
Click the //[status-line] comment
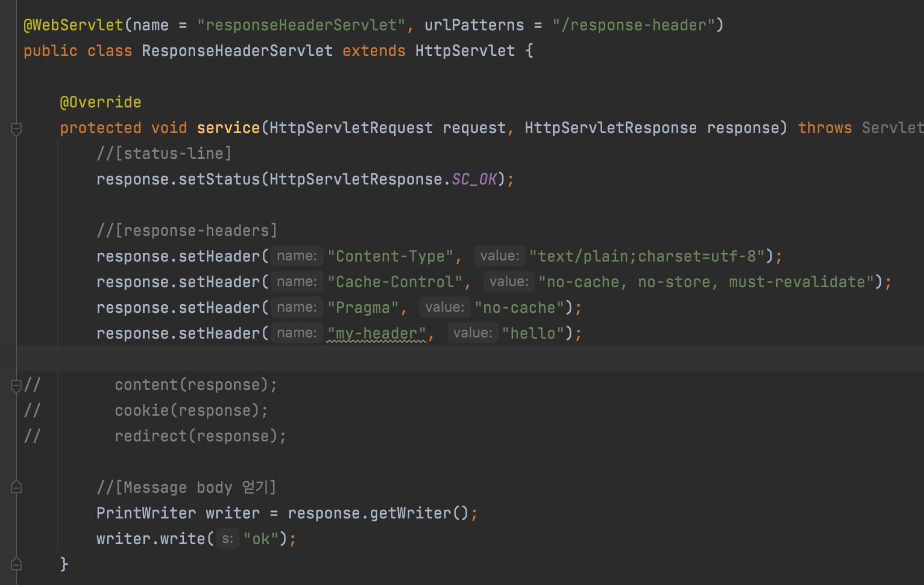[x=164, y=154]
